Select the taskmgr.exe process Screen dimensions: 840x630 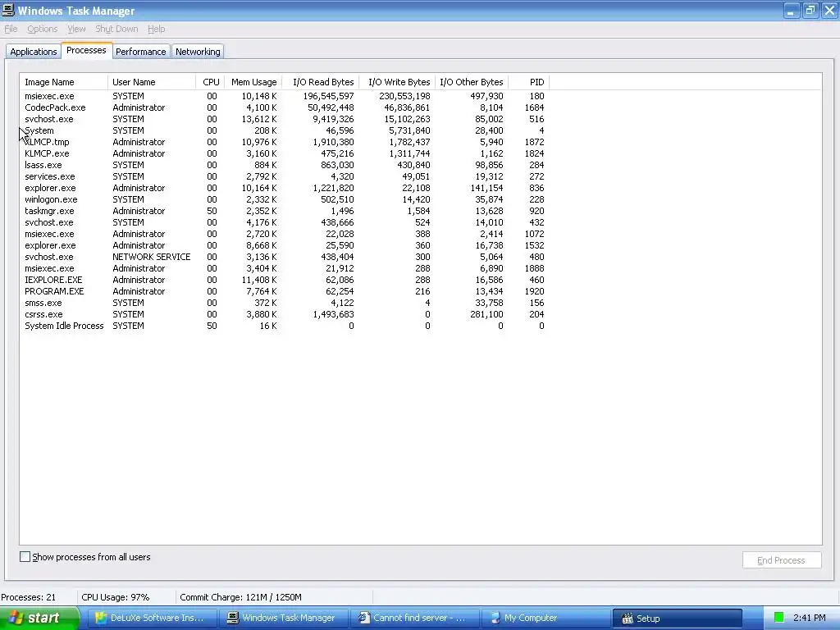click(285, 211)
